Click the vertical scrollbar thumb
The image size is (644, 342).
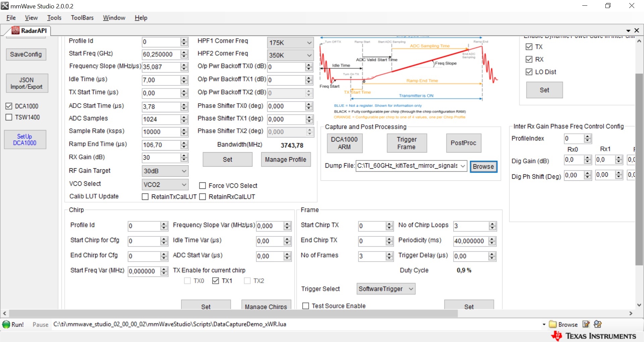(x=639, y=169)
